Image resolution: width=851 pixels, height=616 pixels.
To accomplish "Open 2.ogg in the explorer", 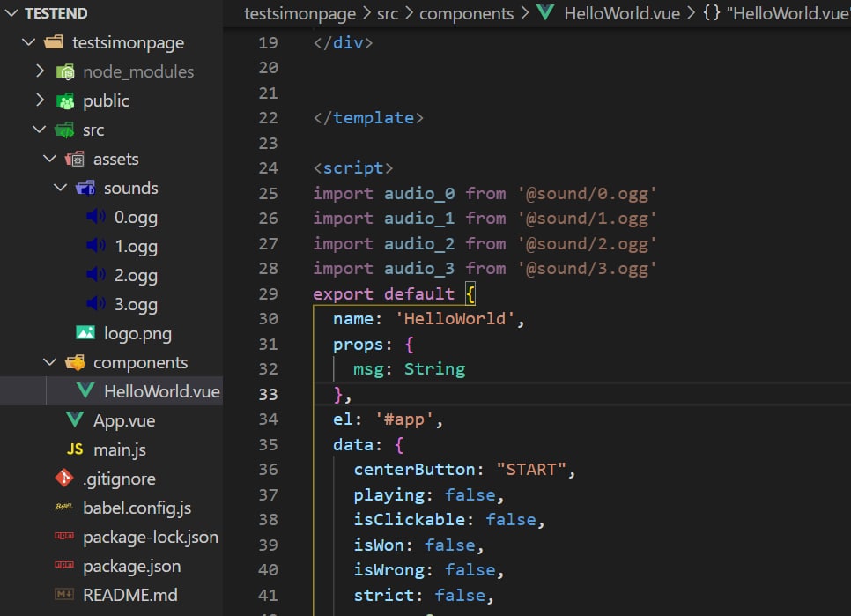I will click(136, 275).
